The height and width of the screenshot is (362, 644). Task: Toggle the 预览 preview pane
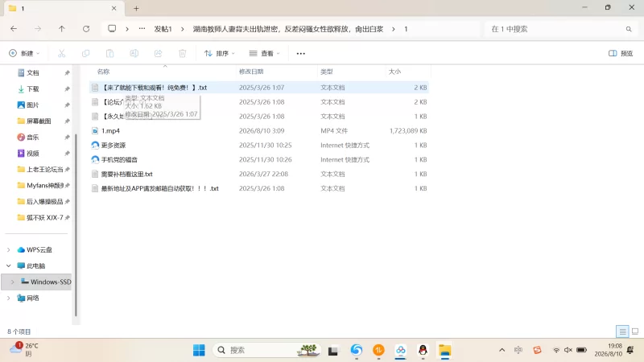point(620,53)
